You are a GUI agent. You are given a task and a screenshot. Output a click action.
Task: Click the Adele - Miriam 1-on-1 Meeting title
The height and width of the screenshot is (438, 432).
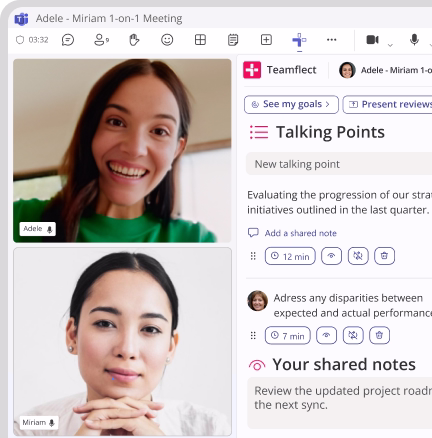tap(109, 18)
